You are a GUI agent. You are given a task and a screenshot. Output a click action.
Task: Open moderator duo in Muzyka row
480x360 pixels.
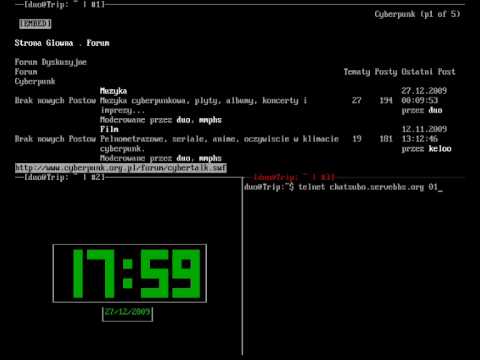coord(183,120)
